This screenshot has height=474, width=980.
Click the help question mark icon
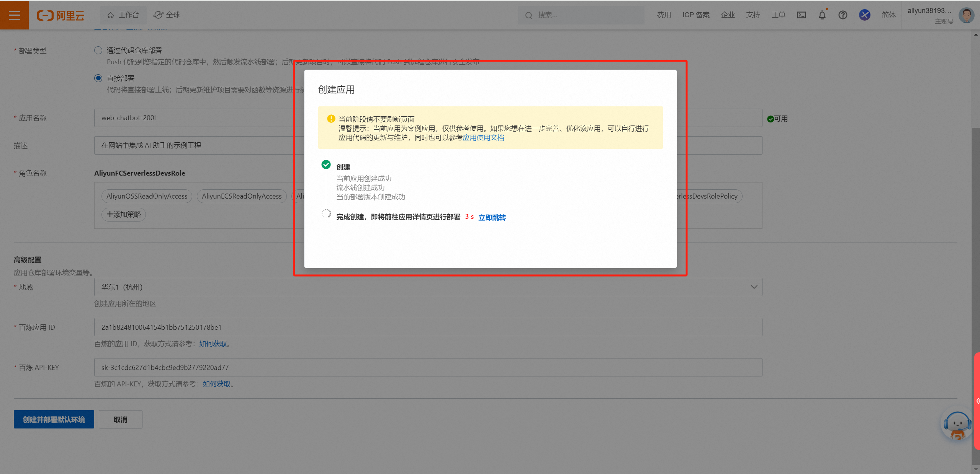click(x=843, y=15)
